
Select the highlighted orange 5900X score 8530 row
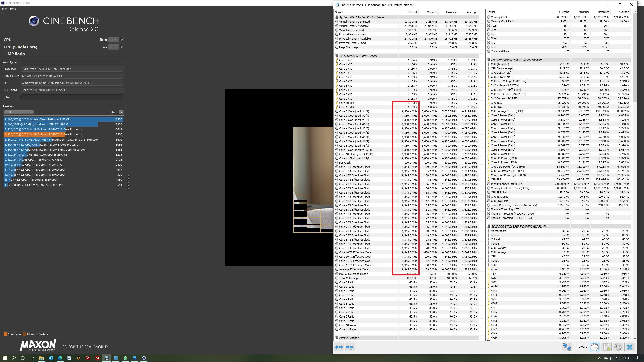[63, 134]
